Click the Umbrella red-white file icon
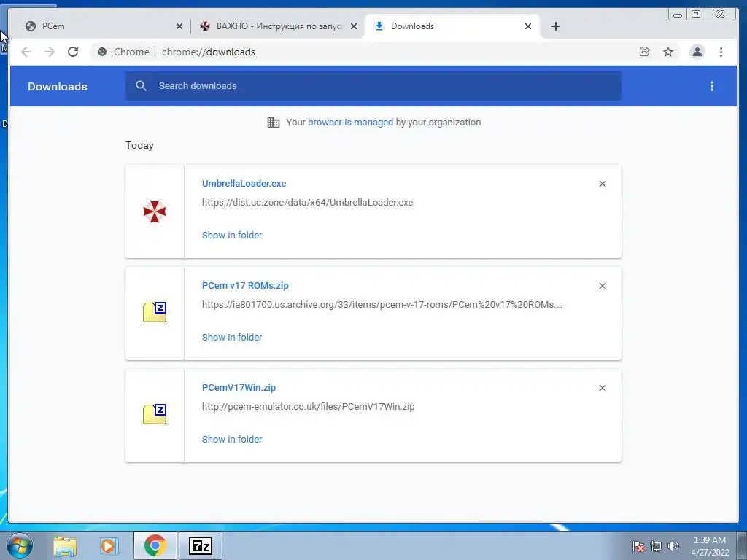747x560 pixels. 155,211
